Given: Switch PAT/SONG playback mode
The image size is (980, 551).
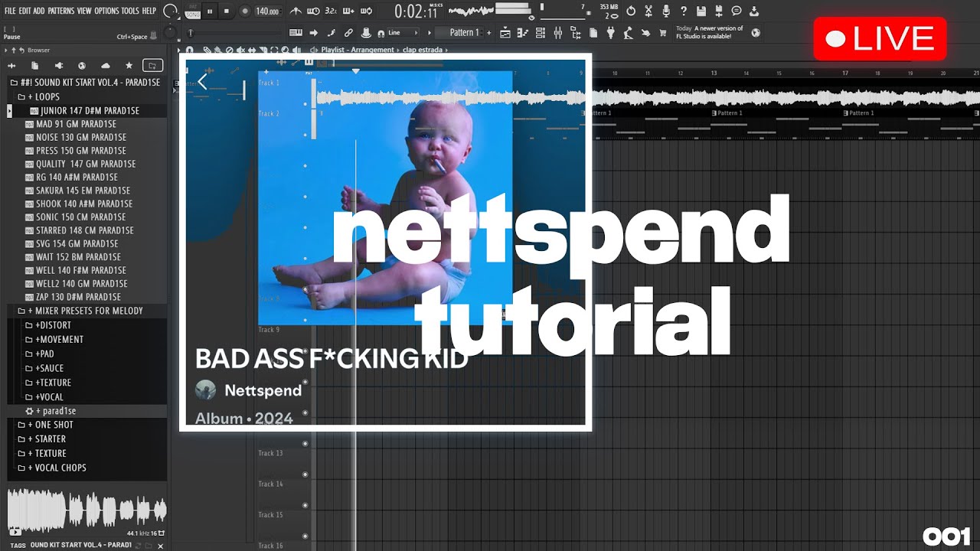Looking at the screenshot, I should 192,11.
